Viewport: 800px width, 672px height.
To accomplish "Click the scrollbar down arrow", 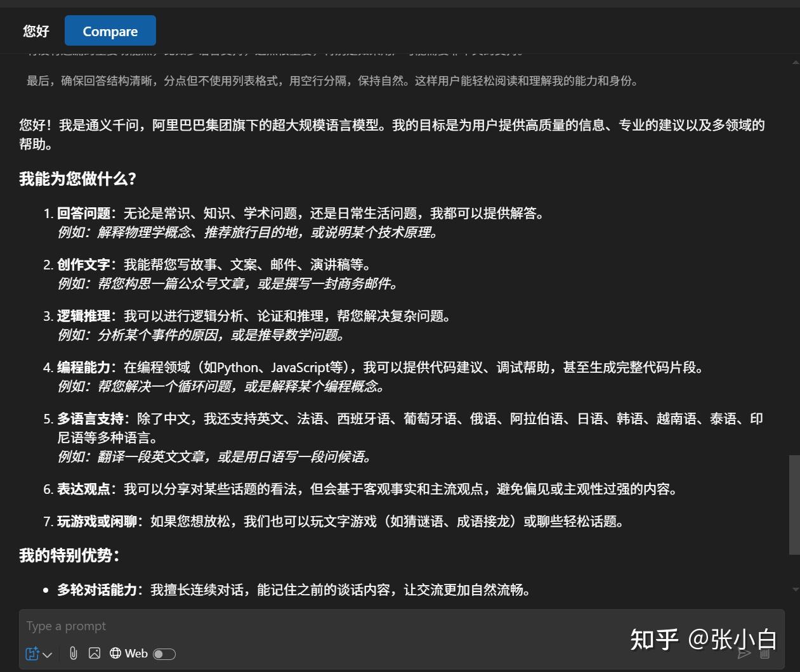I will [x=795, y=590].
